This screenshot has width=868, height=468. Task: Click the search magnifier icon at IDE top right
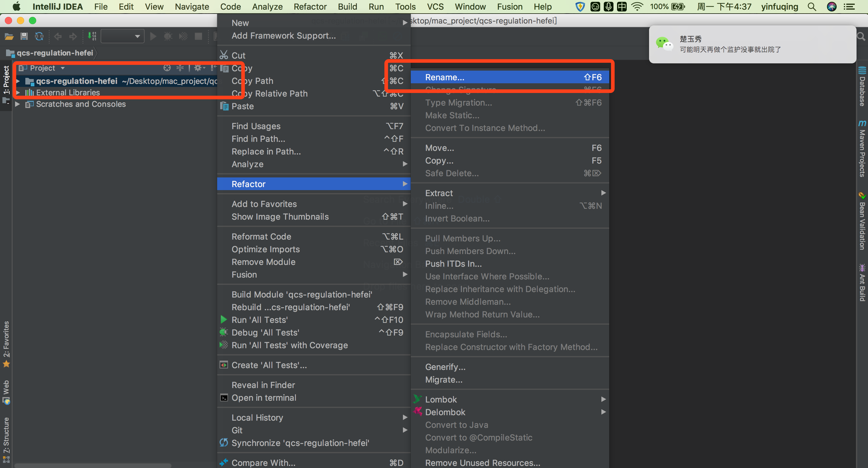[x=861, y=37]
